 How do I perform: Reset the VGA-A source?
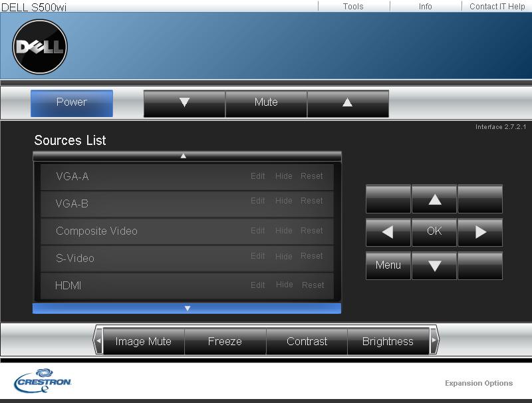312,176
